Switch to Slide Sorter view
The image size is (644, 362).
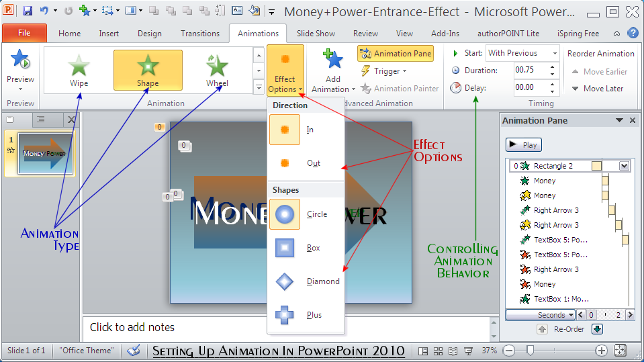(x=439, y=351)
